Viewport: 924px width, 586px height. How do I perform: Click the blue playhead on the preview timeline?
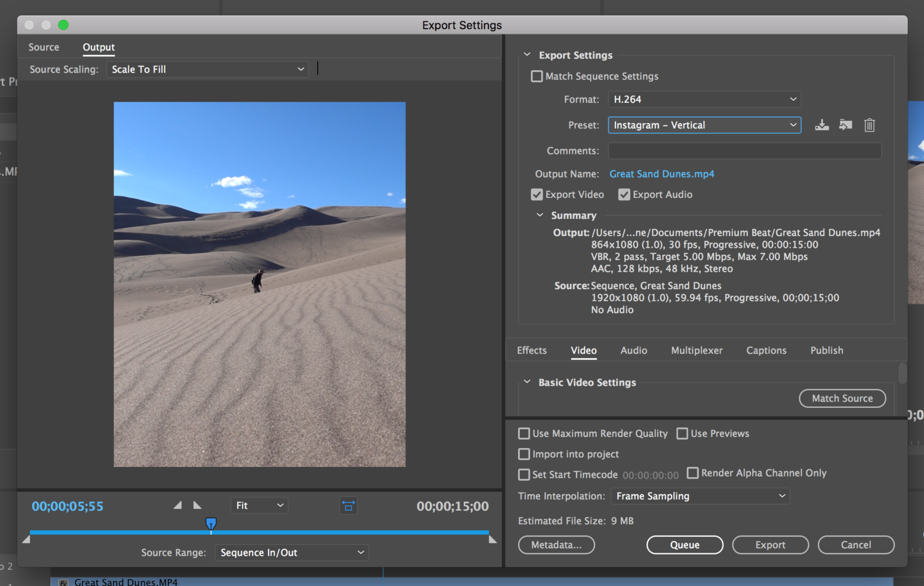pos(211,524)
